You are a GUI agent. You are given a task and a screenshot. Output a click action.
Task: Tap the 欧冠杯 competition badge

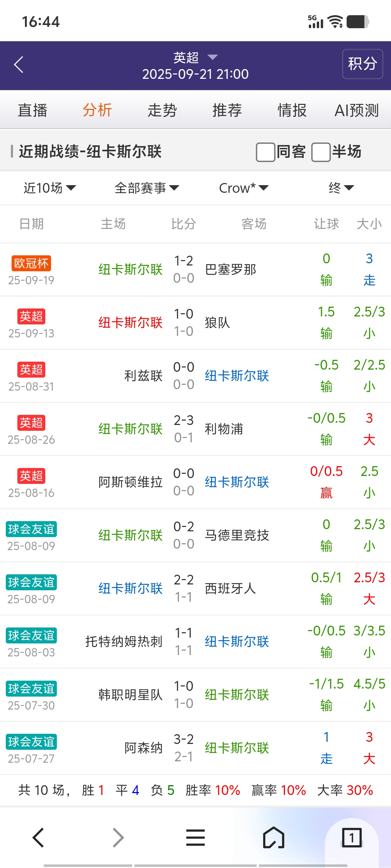tap(31, 263)
